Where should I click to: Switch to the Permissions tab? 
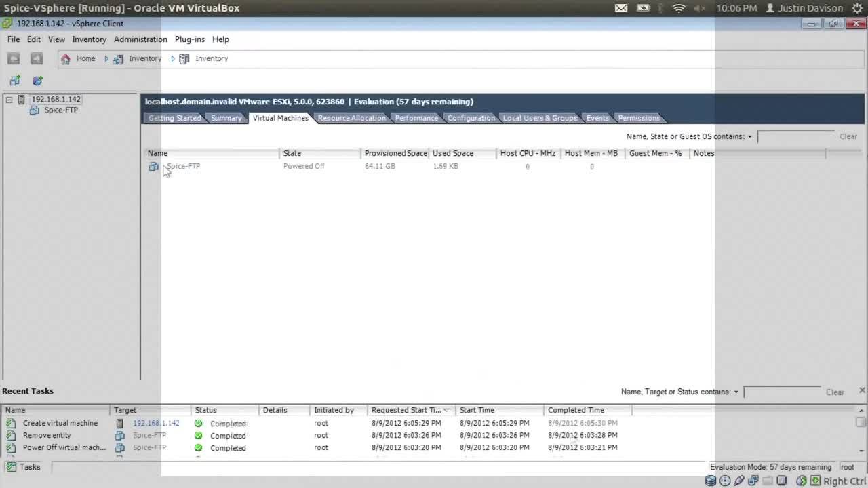pos(639,118)
